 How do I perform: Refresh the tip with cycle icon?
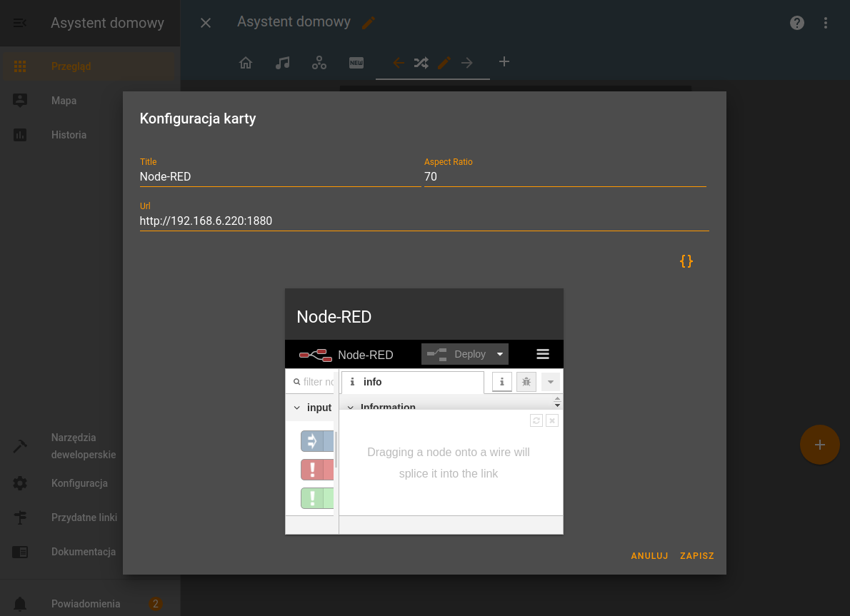536,420
